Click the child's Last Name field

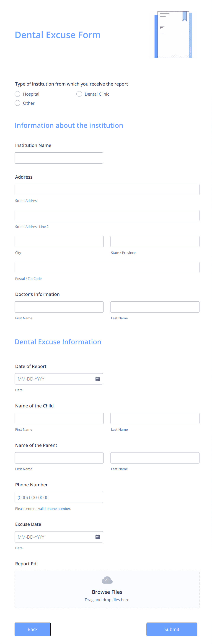pos(155,418)
